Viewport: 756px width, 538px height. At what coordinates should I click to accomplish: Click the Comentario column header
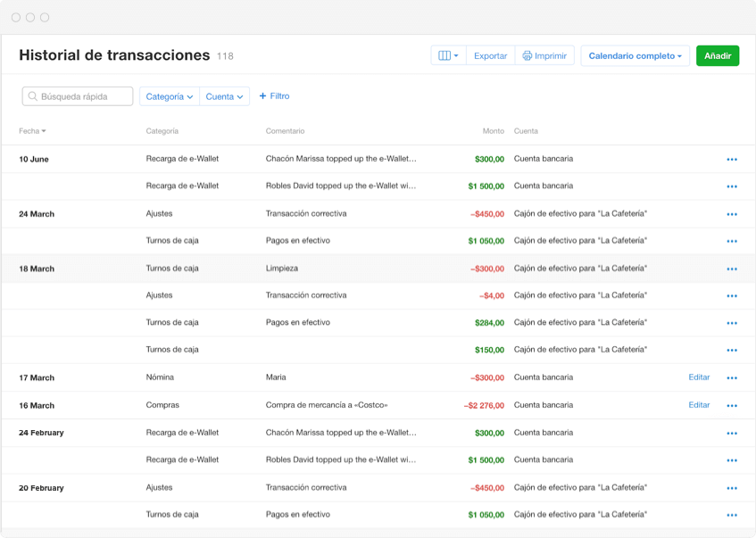(285, 131)
